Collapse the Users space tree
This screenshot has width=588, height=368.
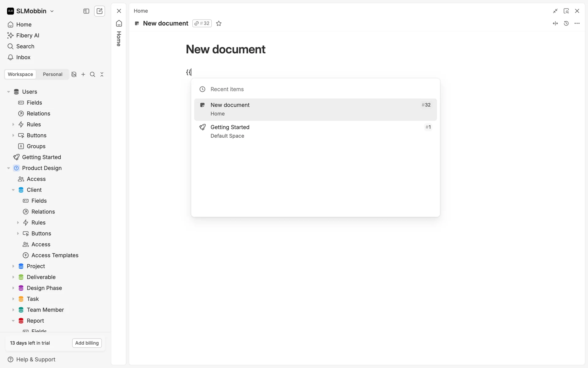click(9, 92)
